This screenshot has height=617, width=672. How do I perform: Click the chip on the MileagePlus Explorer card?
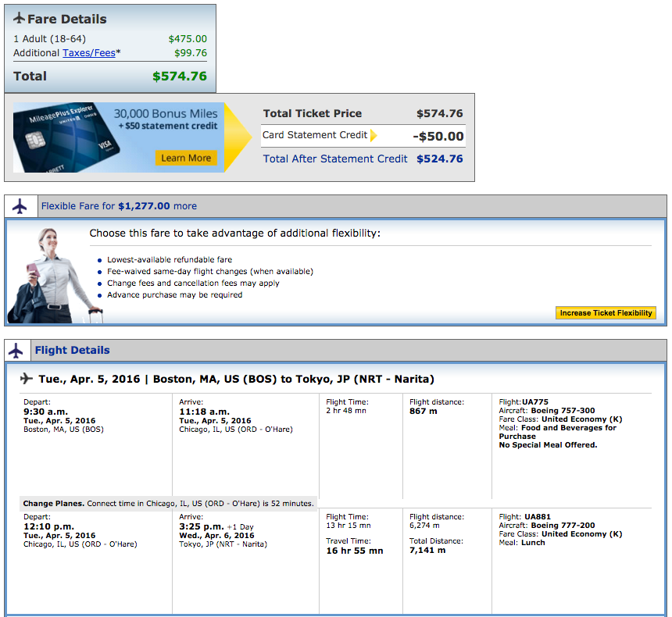[32, 141]
